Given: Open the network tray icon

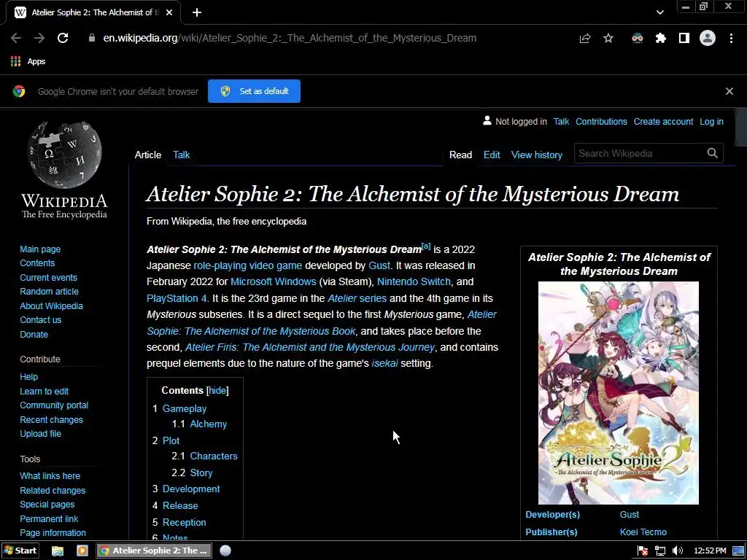Looking at the screenshot, I should [660, 551].
